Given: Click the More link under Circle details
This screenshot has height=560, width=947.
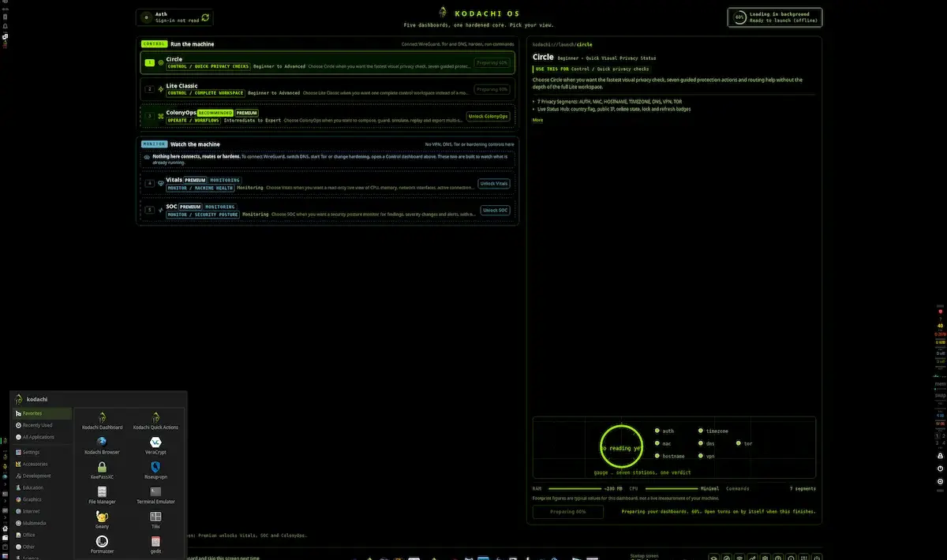Looking at the screenshot, I should click(x=537, y=121).
